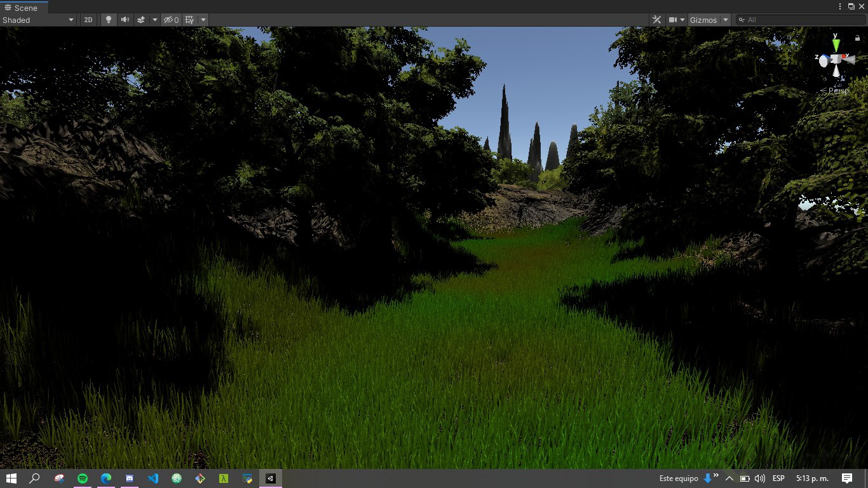
Task: Open the Windows notification center
Action: pyautogui.click(x=847, y=478)
